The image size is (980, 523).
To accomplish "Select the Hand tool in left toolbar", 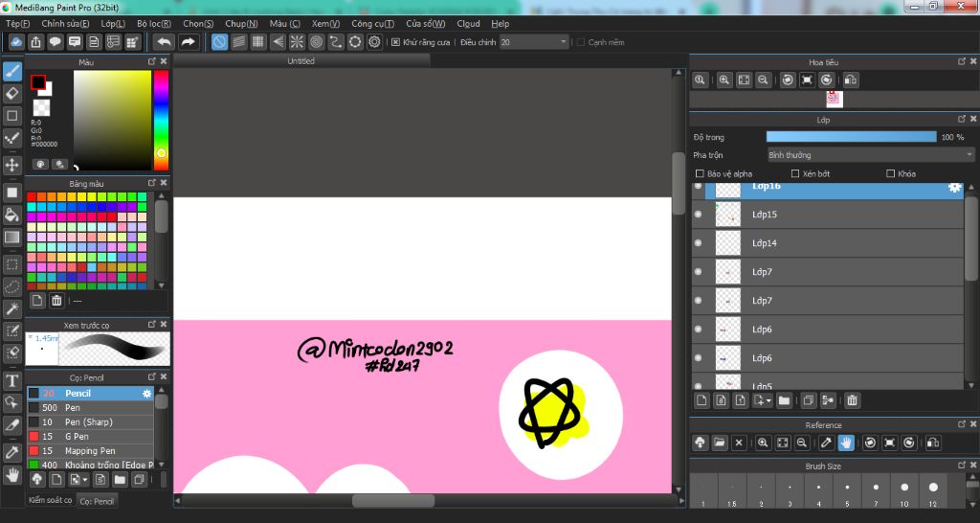I will click(x=11, y=475).
